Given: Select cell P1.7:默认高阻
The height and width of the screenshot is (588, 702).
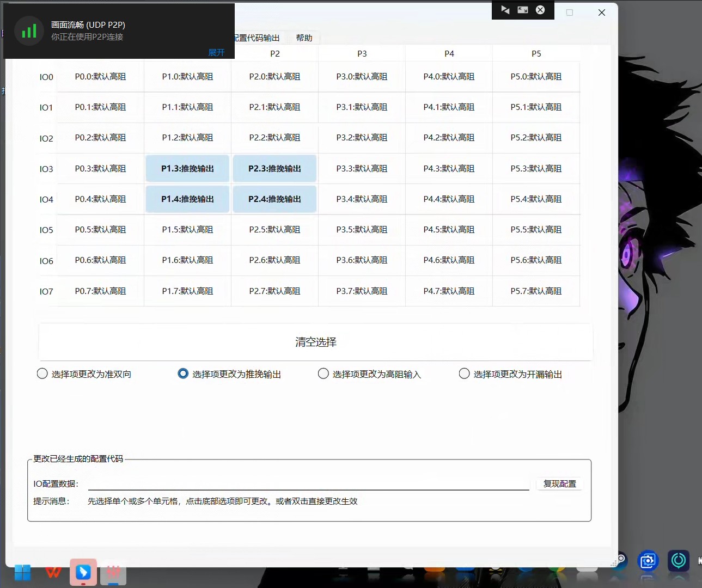Looking at the screenshot, I should [187, 291].
